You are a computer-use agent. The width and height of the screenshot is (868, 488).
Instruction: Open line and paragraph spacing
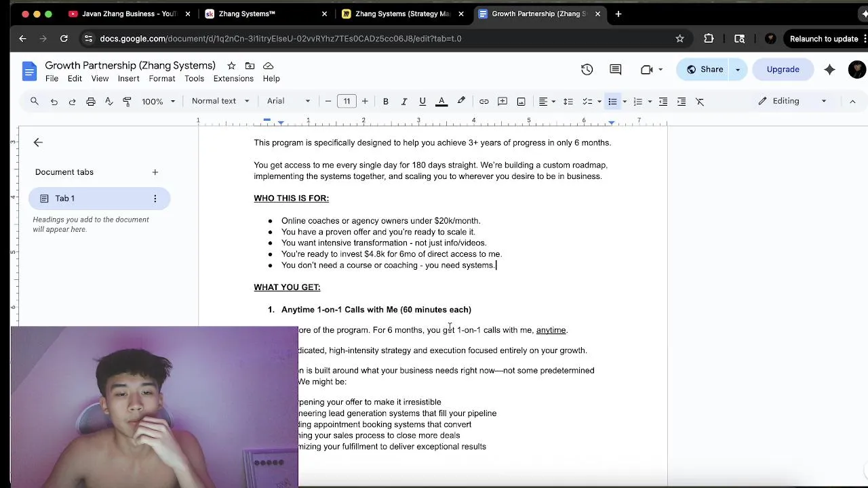click(x=568, y=101)
